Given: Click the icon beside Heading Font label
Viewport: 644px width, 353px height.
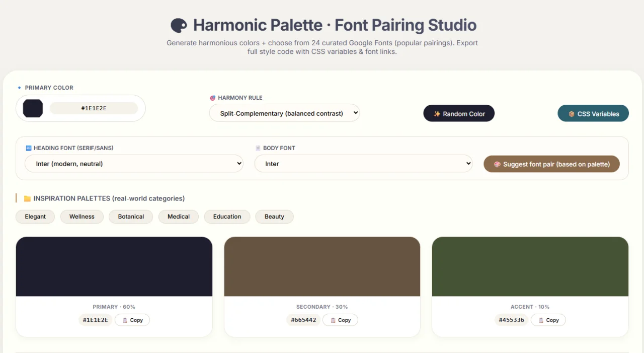Looking at the screenshot, I should coord(28,148).
